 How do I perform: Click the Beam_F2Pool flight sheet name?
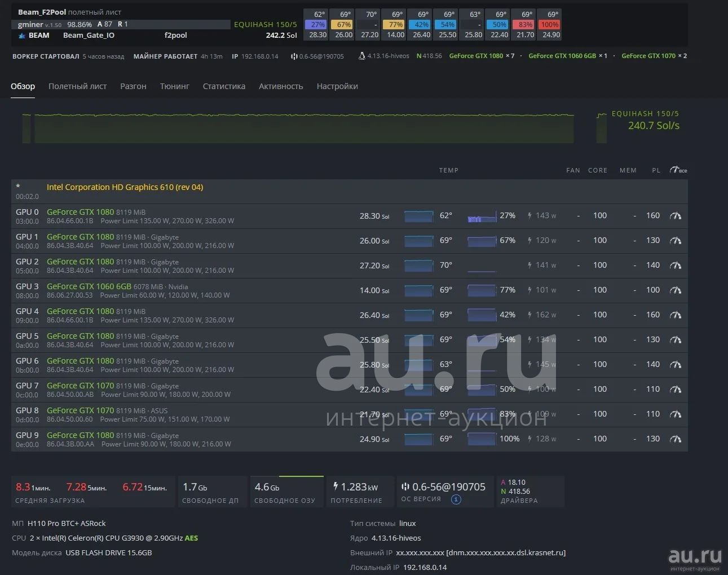42,12
